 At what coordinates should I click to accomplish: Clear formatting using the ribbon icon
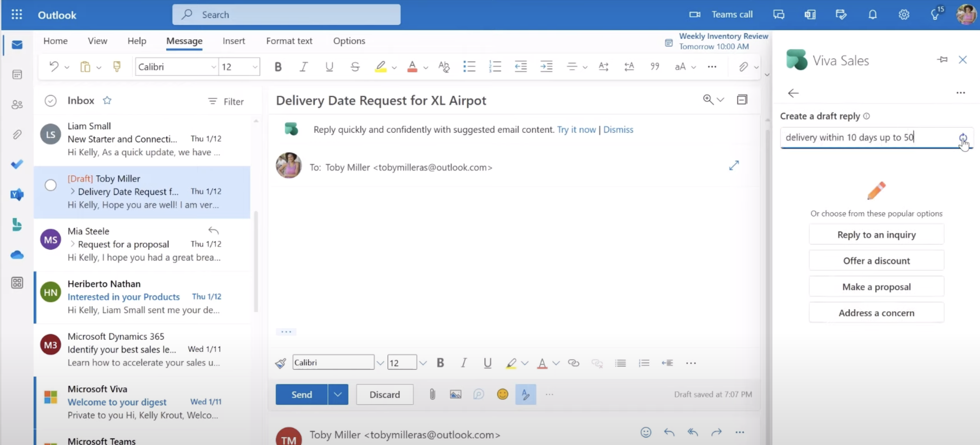(x=443, y=66)
